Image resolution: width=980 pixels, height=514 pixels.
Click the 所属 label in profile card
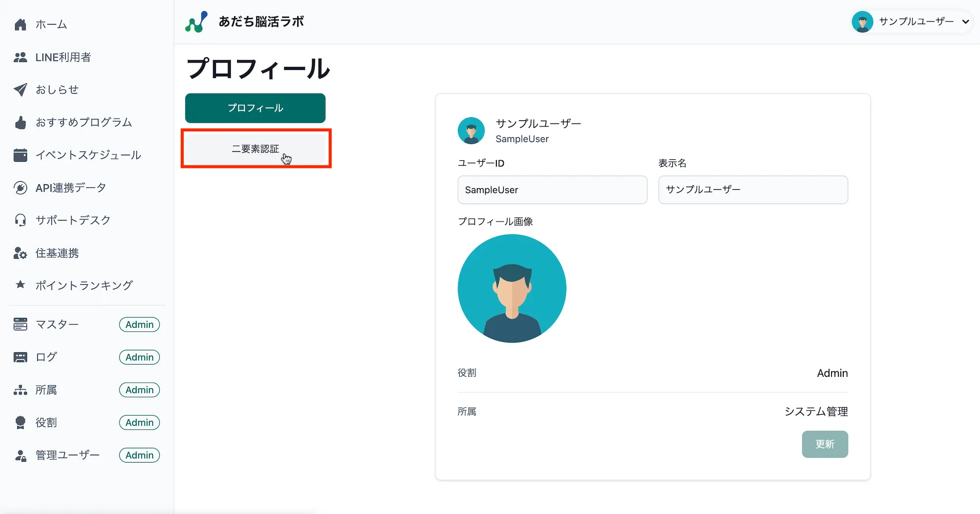(x=467, y=412)
